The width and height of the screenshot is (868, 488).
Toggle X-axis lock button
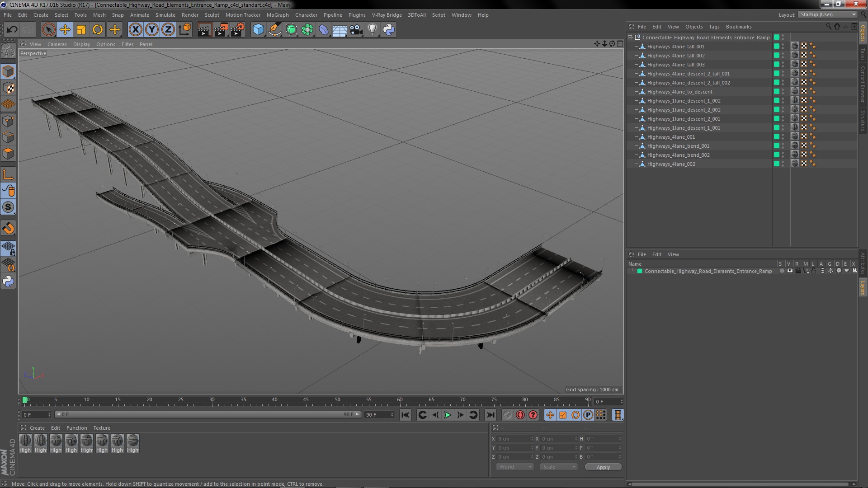tap(135, 30)
